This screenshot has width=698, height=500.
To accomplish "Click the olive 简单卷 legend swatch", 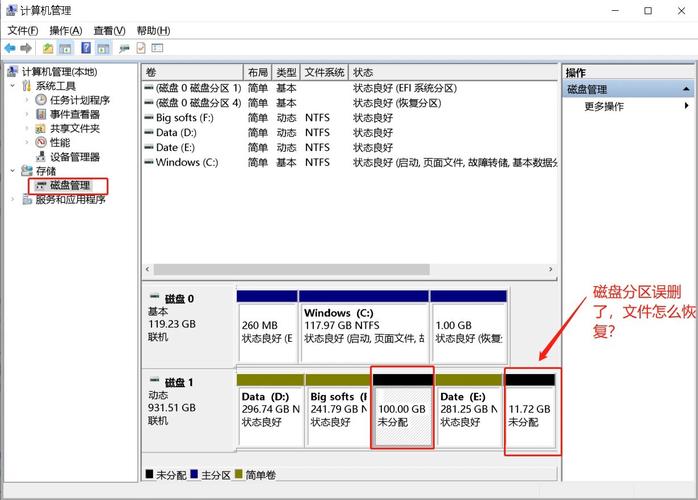I will click(x=239, y=474).
